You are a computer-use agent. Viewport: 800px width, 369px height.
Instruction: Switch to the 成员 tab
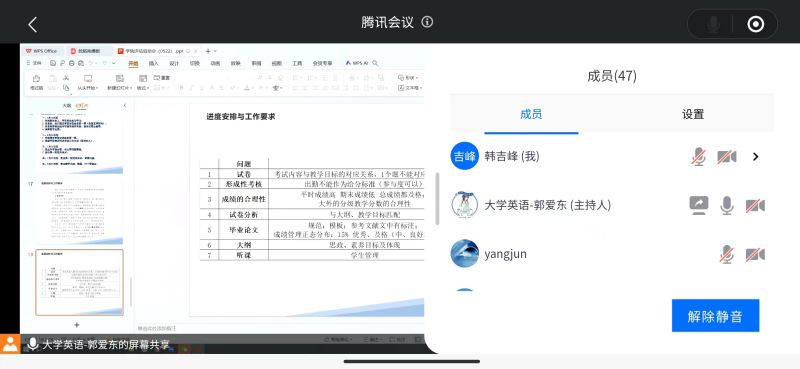[531, 114]
